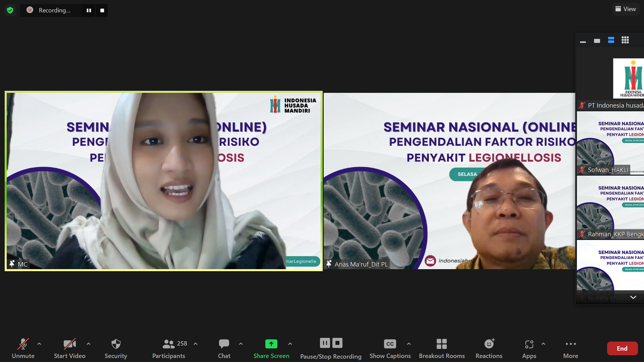Screen dimensions: 644x362
Task: Open Breakout Rooms
Action: tap(442, 349)
